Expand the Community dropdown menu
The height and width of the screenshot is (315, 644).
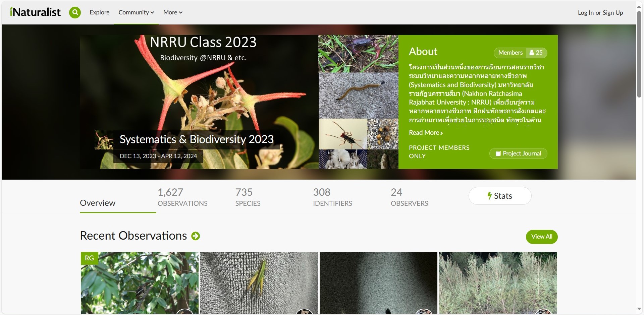pyautogui.click(x=136, y=12)
